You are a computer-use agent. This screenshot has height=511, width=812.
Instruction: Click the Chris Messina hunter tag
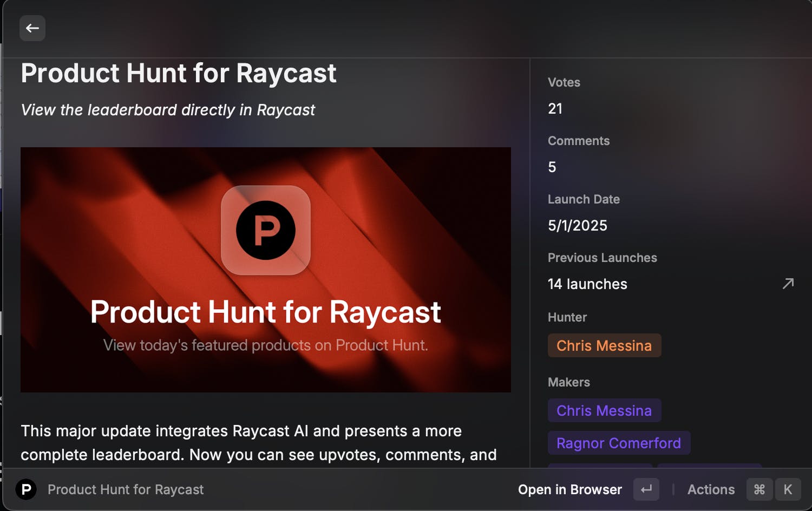click(604, 345)
